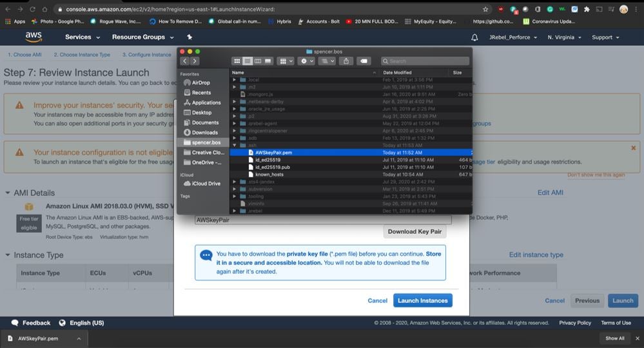Select id_ed25519 file in Finder

tap(351, 160)
